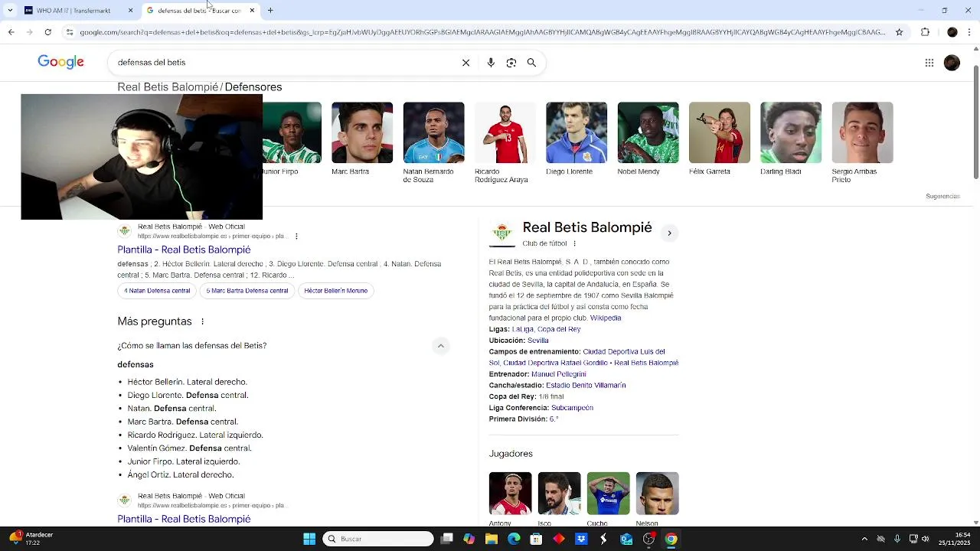Viewport: 980px width, 551px height.
Task: Click the Windows taskbar Buscar search box
Action: (x=377, y=539)
